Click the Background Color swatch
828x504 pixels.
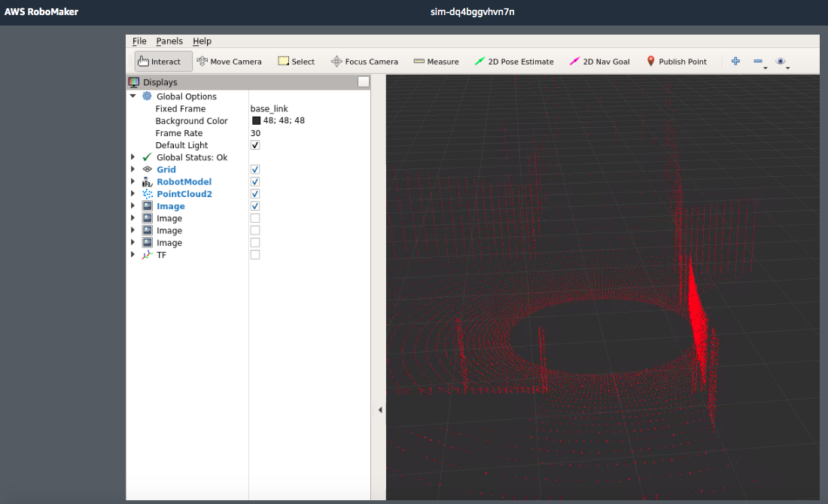tap(256, 121)
